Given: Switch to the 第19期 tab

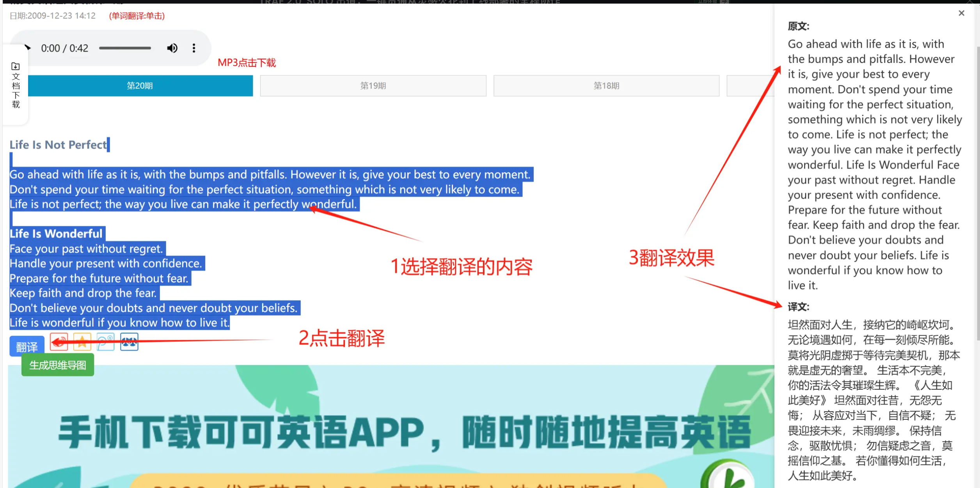Looking at the screenshot, I should (373, 86).
